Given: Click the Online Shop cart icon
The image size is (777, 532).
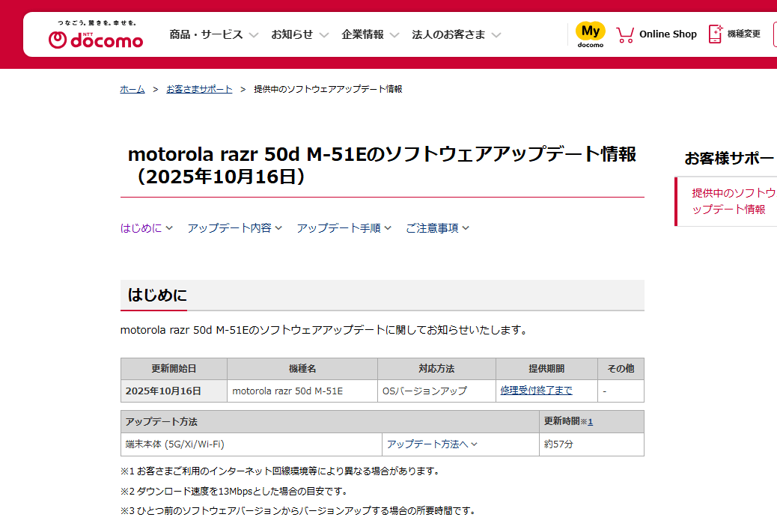Looking at the screenshot, I should [625, 34].
